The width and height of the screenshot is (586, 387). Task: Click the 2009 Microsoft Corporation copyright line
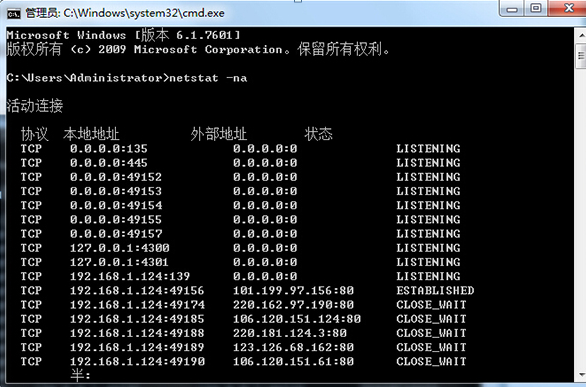tap(198, 49)
